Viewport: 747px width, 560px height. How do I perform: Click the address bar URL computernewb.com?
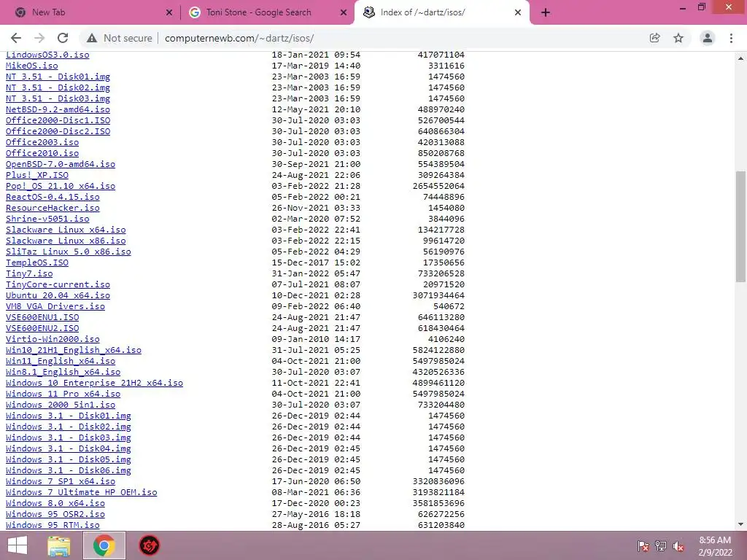click(239, 38)
